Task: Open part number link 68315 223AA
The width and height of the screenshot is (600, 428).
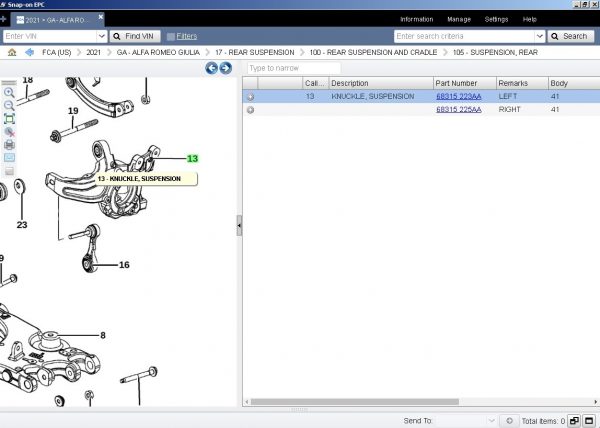Action: (458, 96)
